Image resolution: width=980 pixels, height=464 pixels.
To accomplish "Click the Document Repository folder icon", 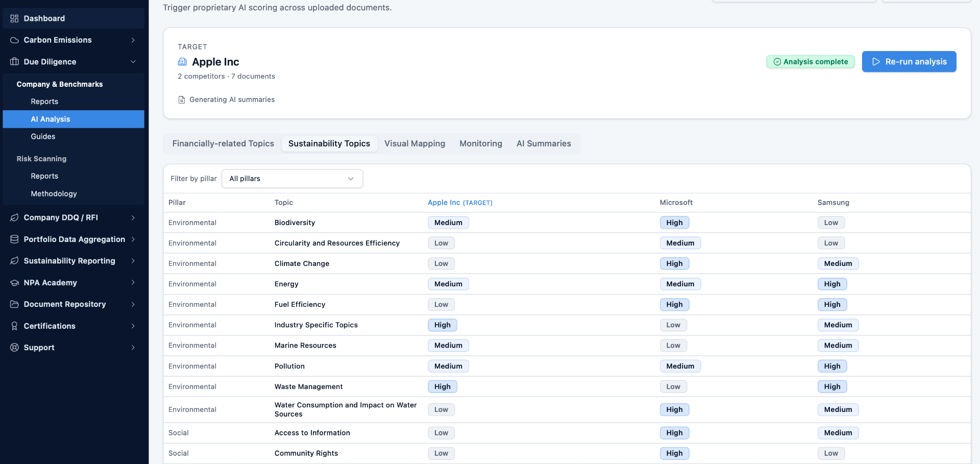I will point(14,304).
